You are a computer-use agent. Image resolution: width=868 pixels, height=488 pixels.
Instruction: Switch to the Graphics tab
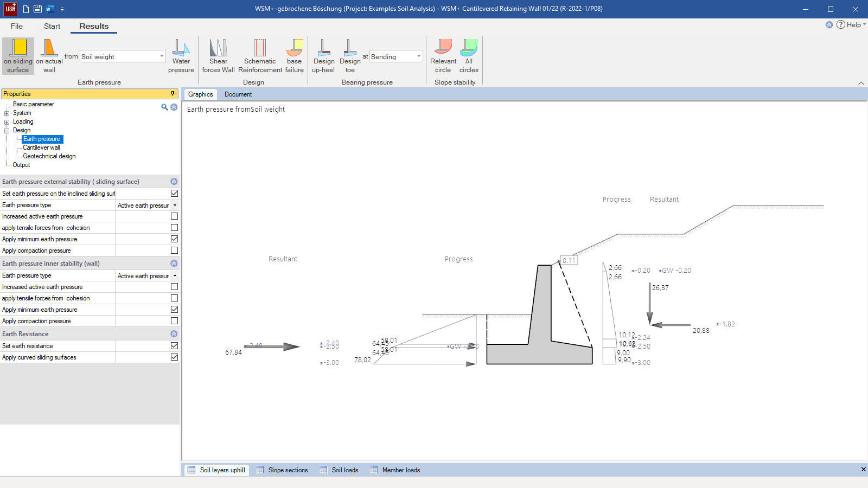201,94
